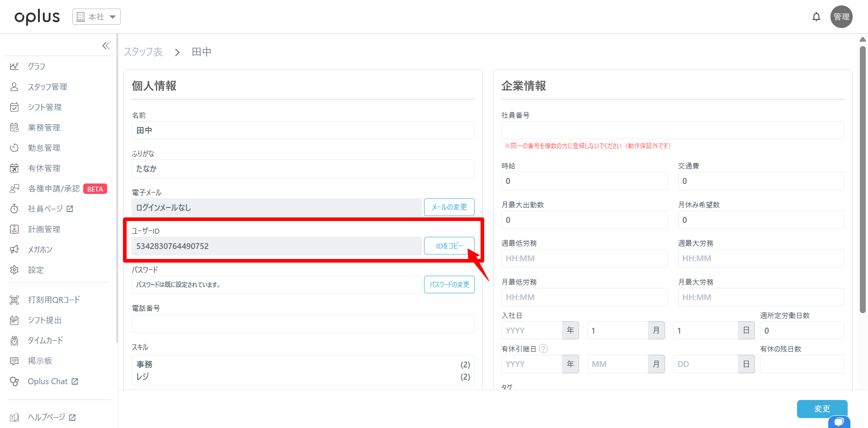Click the メガホン megaphone icon
868x428 pixels.
click(14, 249)
